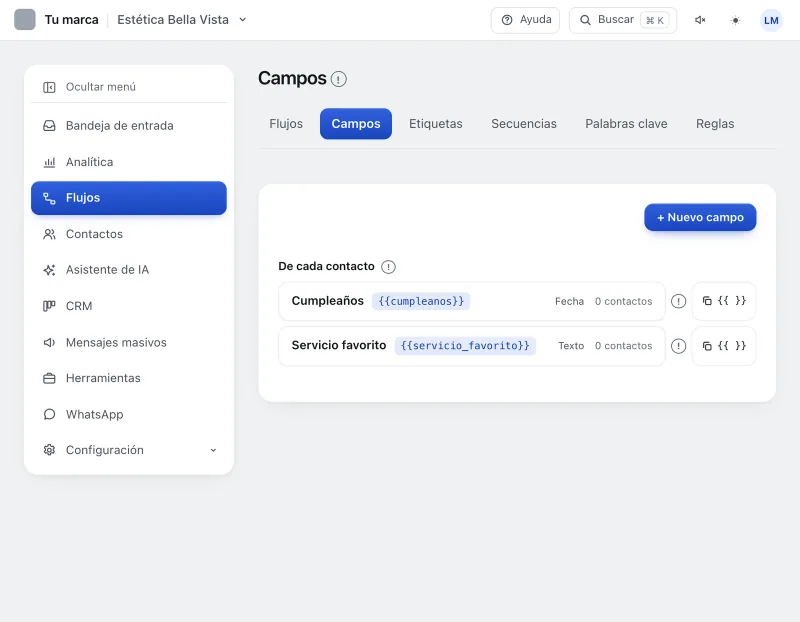This screenshot has width=800, height=622.
Task: Click the Buscar search field
Action: coord(623,20)
